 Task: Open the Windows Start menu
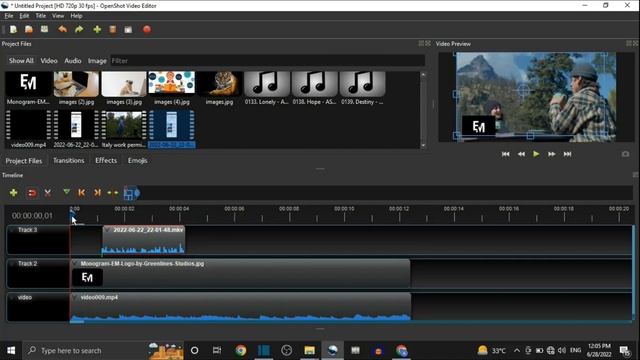tap(11, 351)
